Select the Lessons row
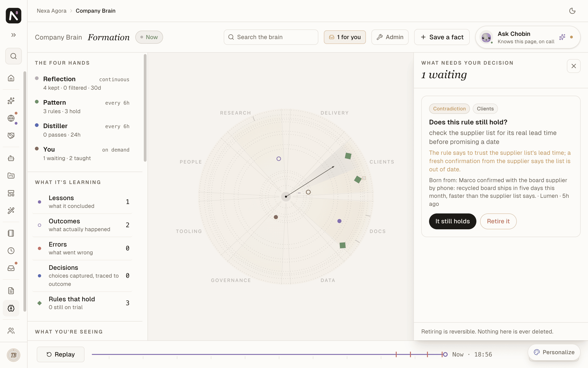 82,202
